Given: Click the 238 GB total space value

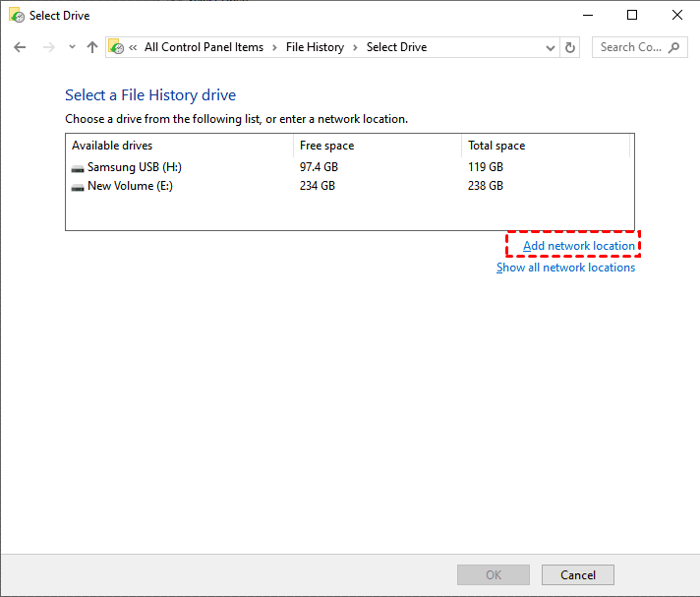Looking at the screenshot, I should [486, 186].
